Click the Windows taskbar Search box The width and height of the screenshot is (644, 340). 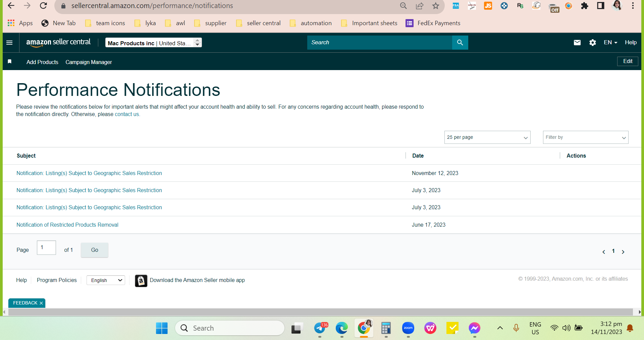(230, 328)
